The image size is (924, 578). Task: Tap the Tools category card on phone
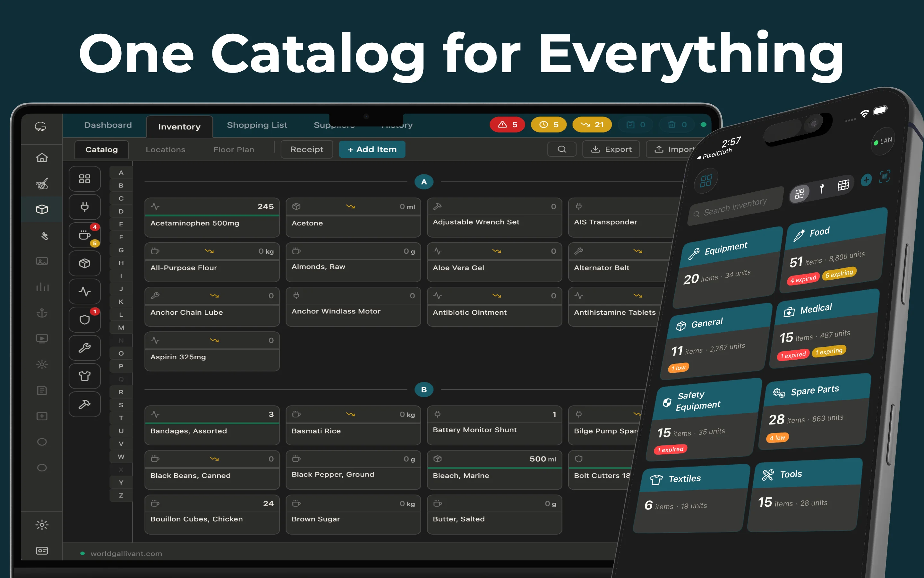805,495
